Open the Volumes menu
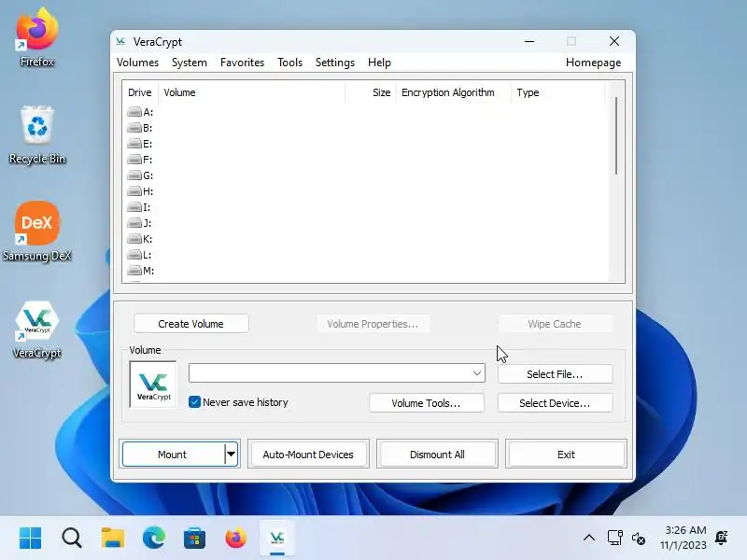The width and height of the screenshot is (747, 560). [137, 63]
